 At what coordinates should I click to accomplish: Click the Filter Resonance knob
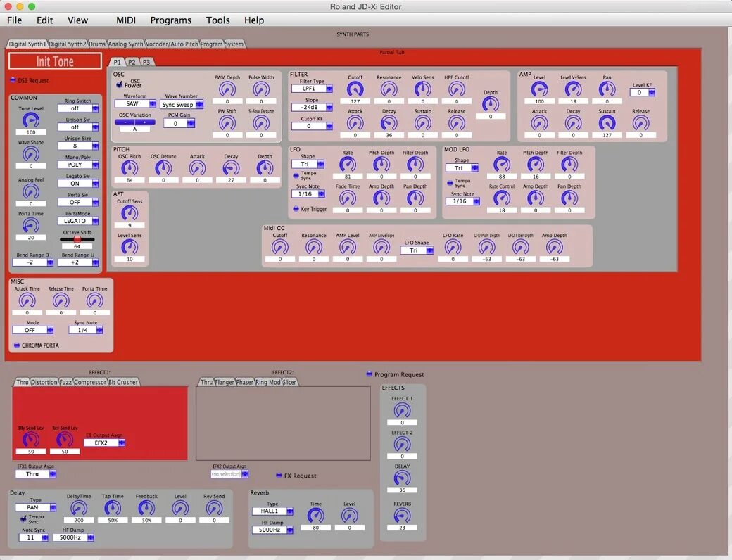[389, 89]
